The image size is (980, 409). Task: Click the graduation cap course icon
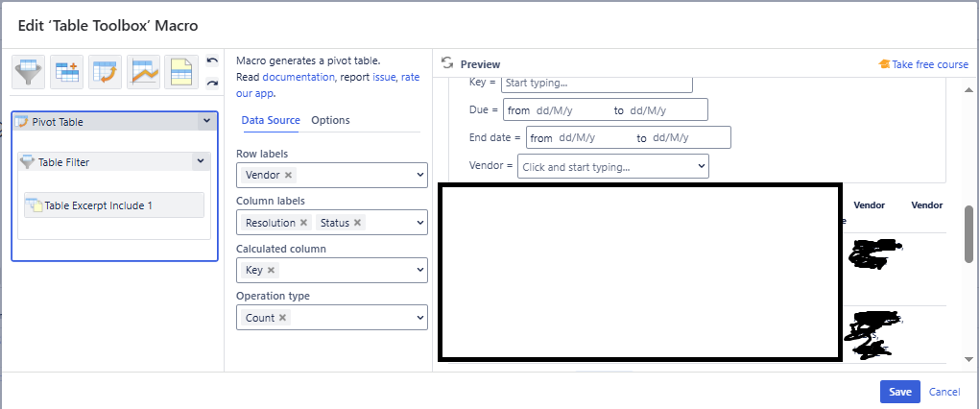click(884, 64)
